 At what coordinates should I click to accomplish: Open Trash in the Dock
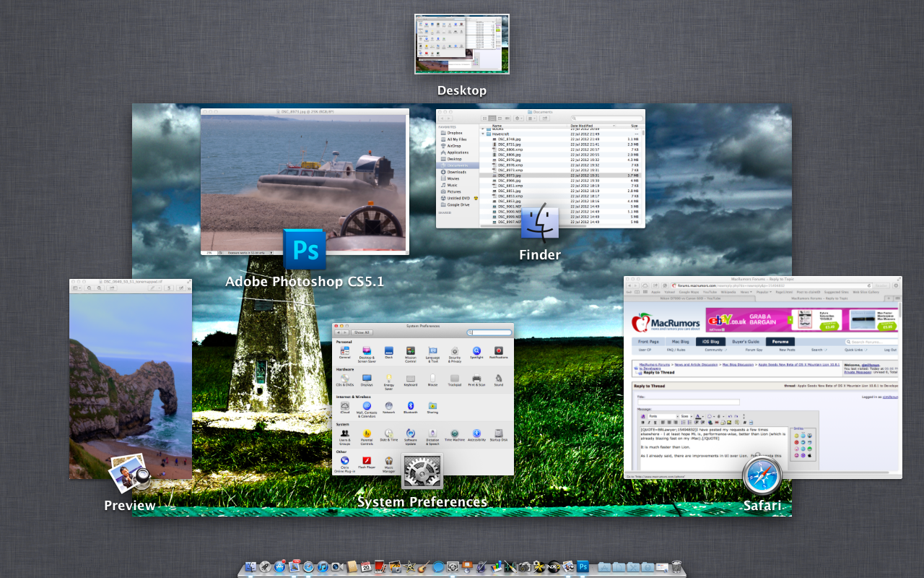[x=676, y=566]
